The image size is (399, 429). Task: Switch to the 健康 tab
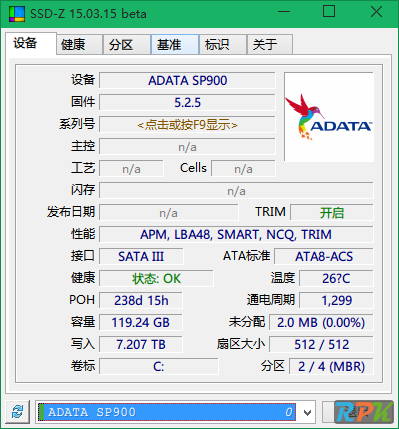point(79,44)
